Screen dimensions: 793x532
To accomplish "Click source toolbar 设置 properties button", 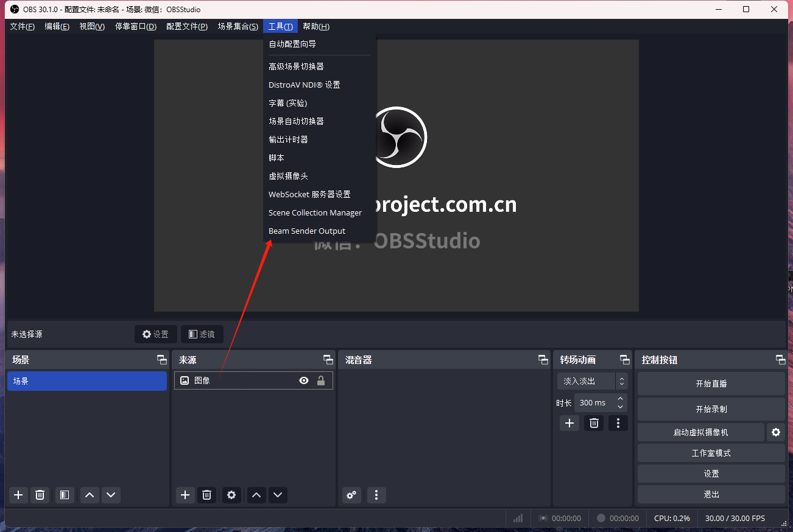I will [x=156, y=334].
